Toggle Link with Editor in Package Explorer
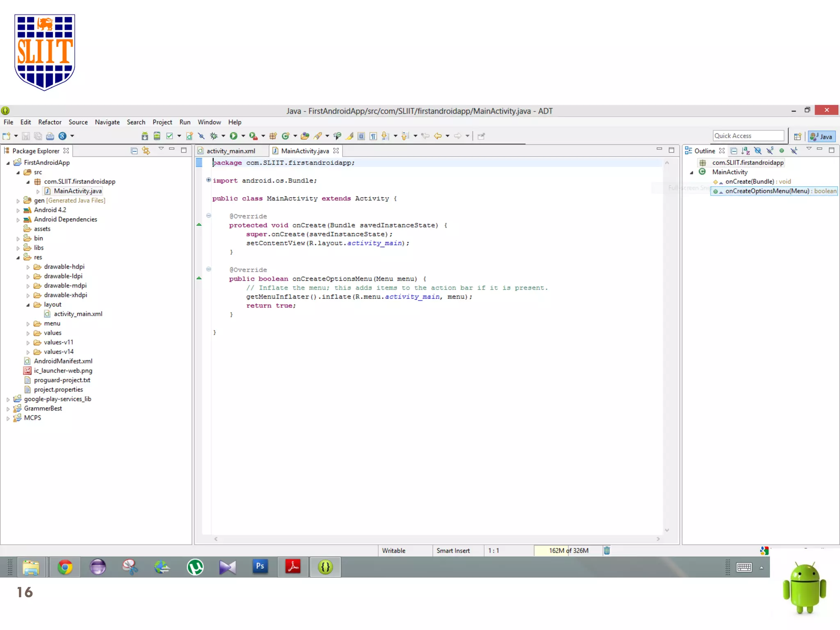 coord(146,151)
